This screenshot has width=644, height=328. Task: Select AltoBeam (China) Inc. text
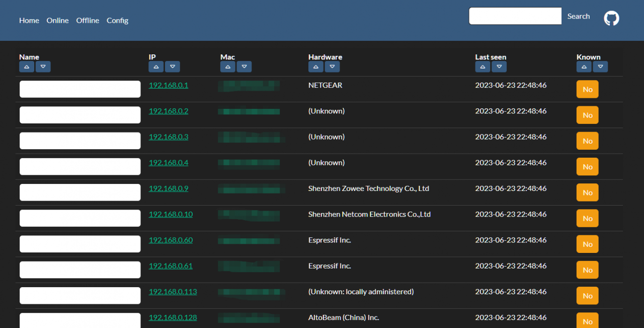coord(344,317)
